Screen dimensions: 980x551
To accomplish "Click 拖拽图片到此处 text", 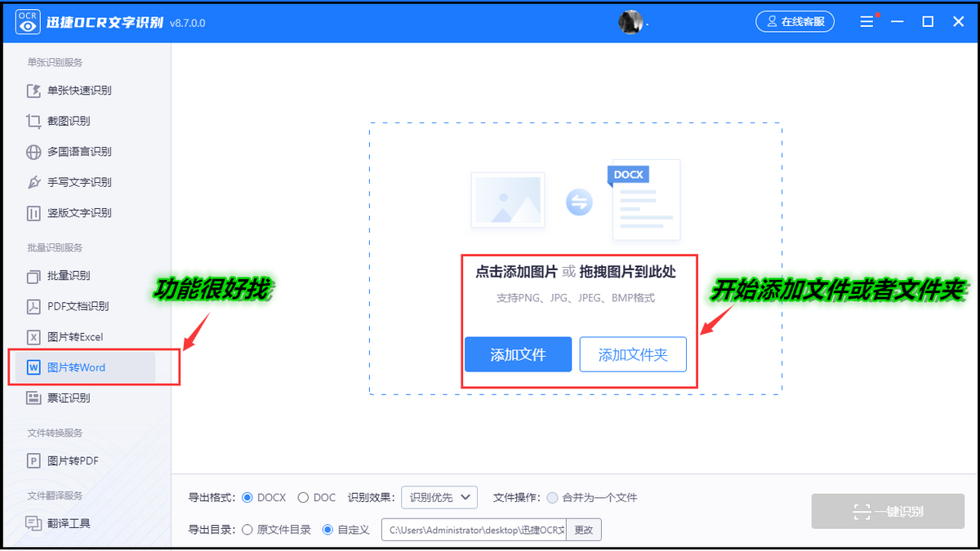I will coord(628,272).
